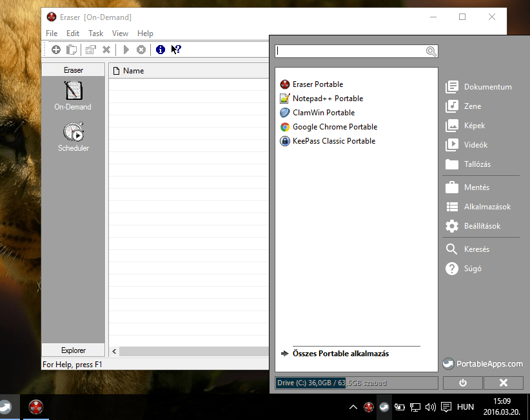
Task: Open the View menu in Eraser
Action: [120, 33]
